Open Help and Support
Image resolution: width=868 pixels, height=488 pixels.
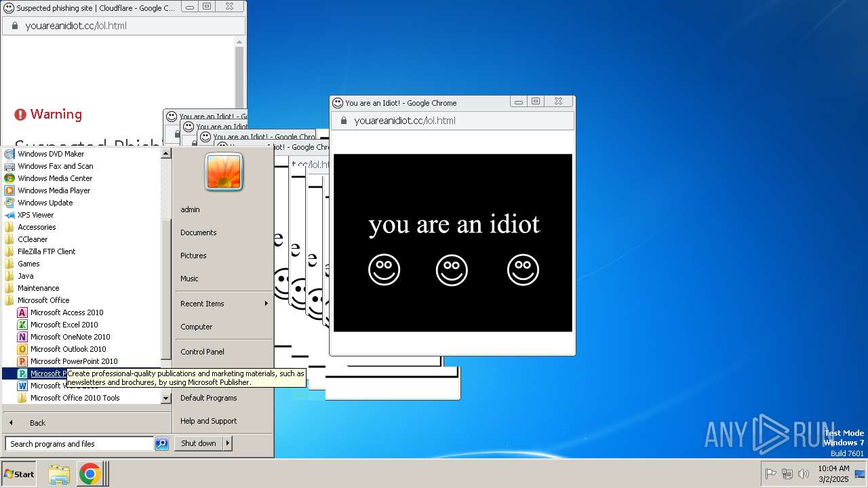click(x=208, y=421)
